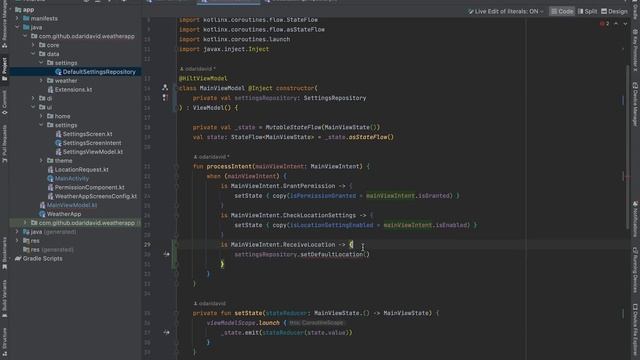
Task: Click the red error count indicator
Action: [604, 24]
